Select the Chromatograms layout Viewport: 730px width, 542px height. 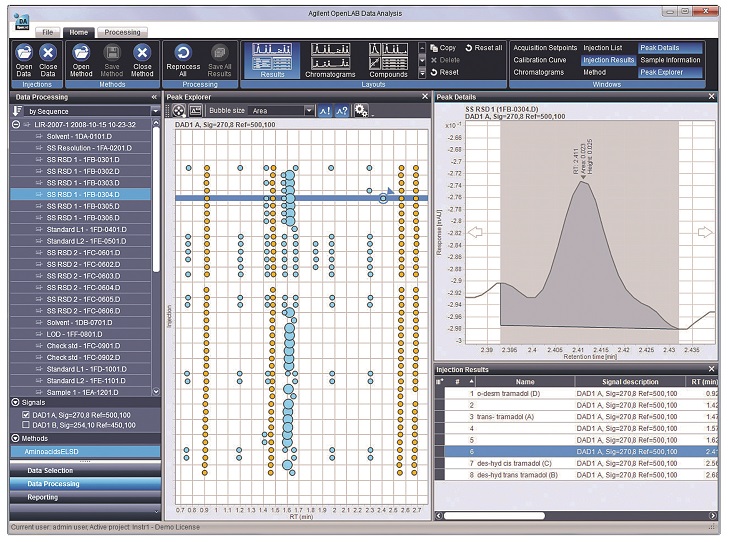pos(331,60)
